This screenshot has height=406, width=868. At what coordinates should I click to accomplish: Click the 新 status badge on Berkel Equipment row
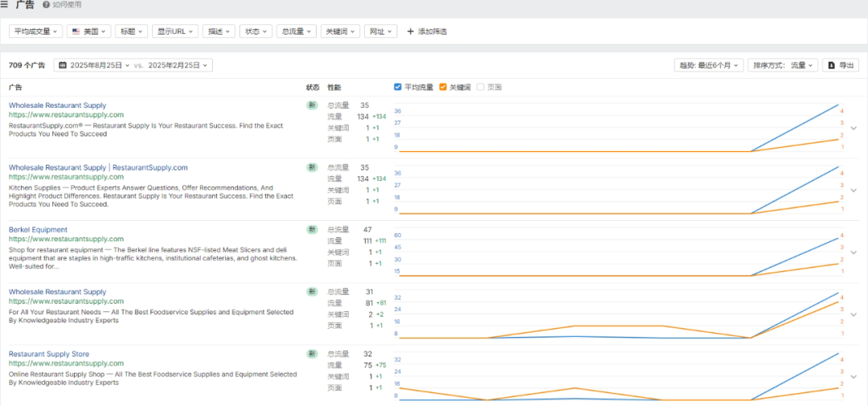pyautogui.click(x=312, y=230)
